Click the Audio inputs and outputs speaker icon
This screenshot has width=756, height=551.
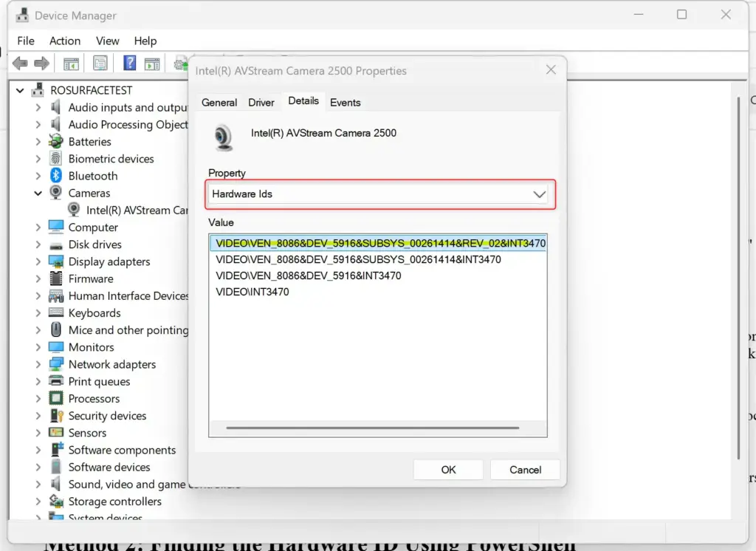pos(56,107)
